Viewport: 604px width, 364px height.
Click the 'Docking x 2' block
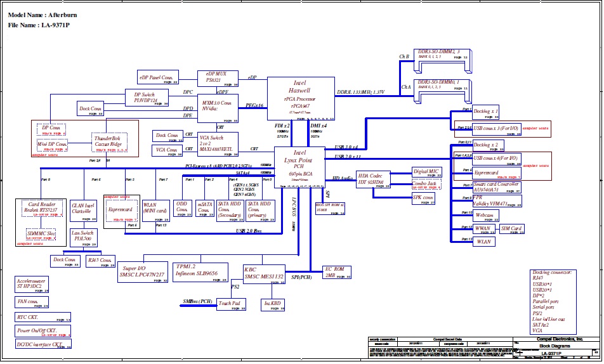click(489, 145)
